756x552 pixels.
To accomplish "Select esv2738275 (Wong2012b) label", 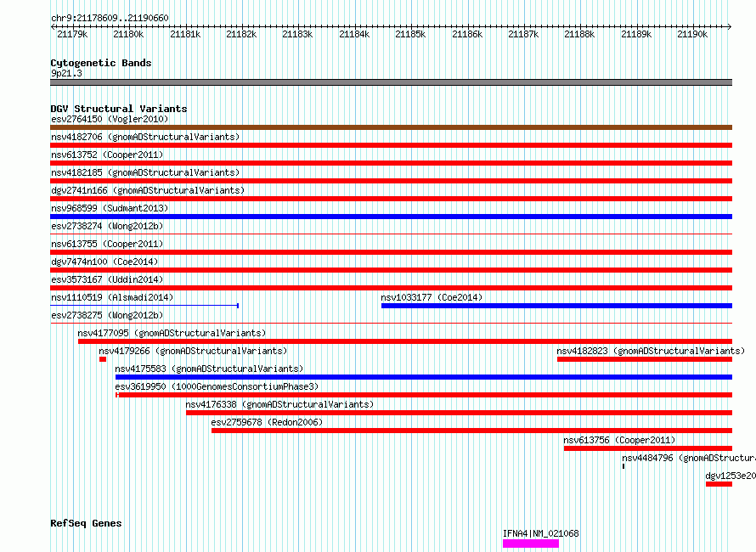I will point(107,315).
